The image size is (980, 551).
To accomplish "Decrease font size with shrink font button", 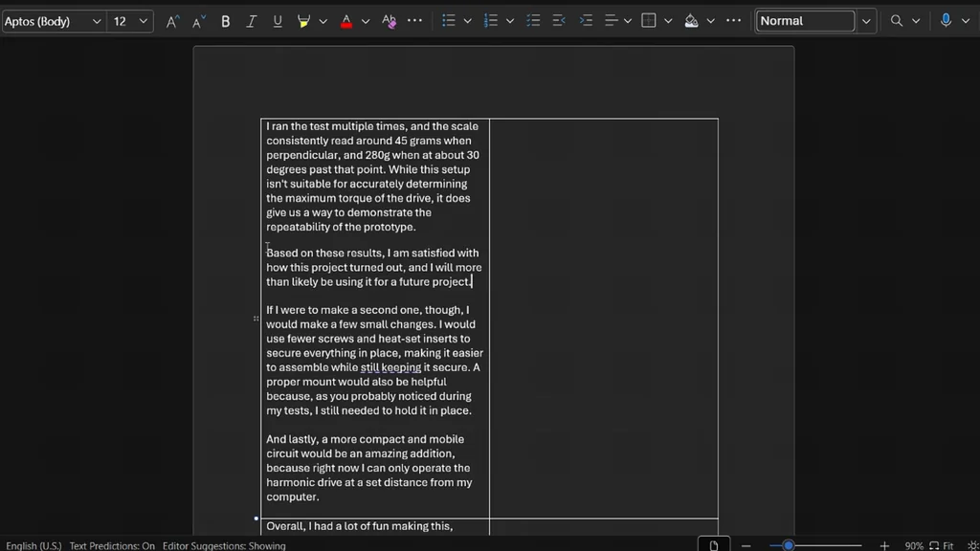I will coord(199,21).
